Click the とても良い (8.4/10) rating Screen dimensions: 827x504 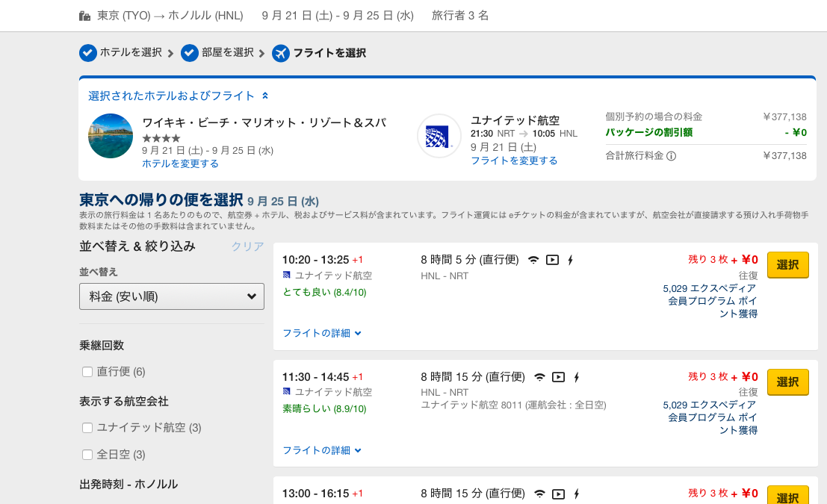[x=324, y=292]
